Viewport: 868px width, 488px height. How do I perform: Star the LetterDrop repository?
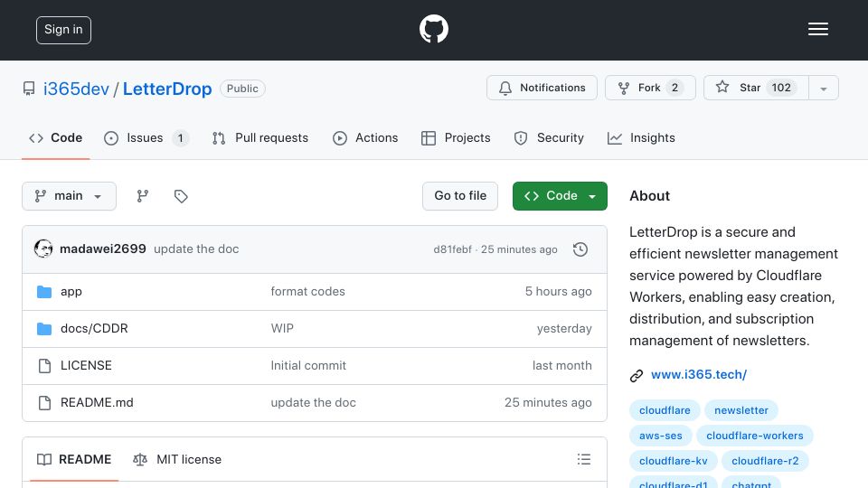click(x=756, y=88)
